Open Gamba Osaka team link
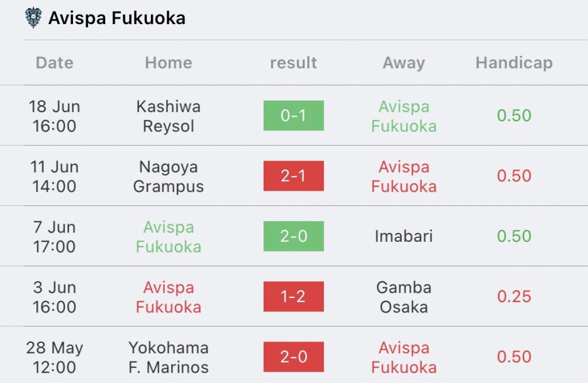 (x=404, y=297)
